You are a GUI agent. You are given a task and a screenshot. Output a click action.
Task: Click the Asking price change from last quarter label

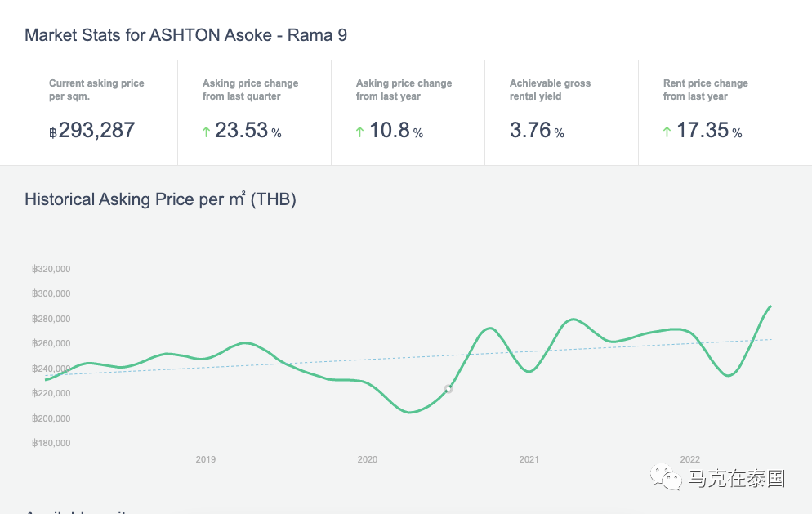[x=251, y=90]
